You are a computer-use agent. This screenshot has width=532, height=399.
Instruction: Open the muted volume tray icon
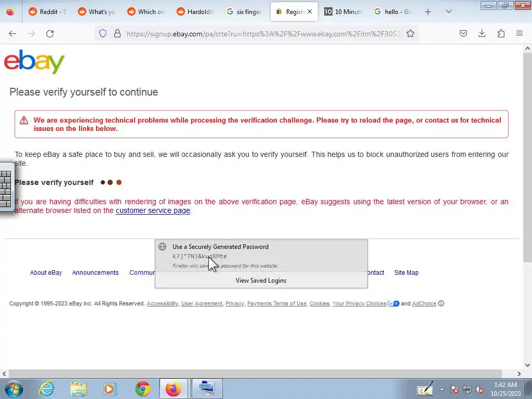tap(480, 390)
